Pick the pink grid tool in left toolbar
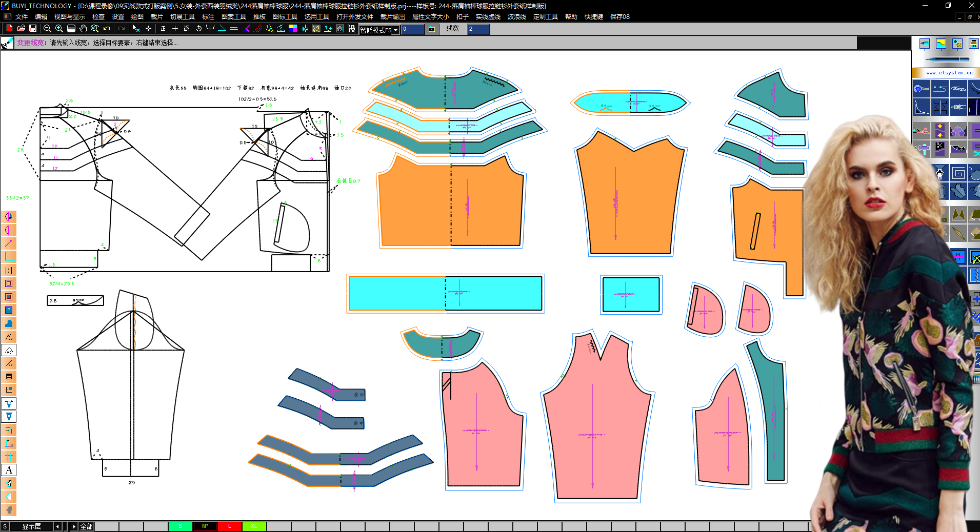980x532 pixels. [9, 457]
